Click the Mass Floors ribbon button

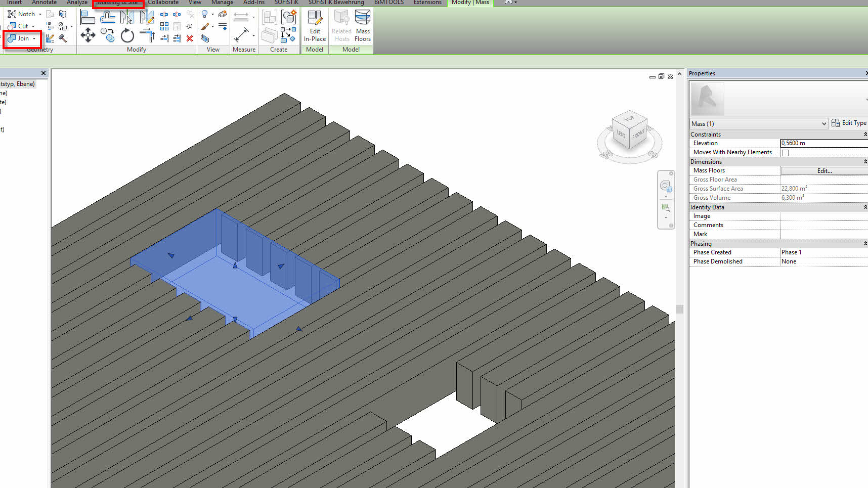(x=363, y=27)
